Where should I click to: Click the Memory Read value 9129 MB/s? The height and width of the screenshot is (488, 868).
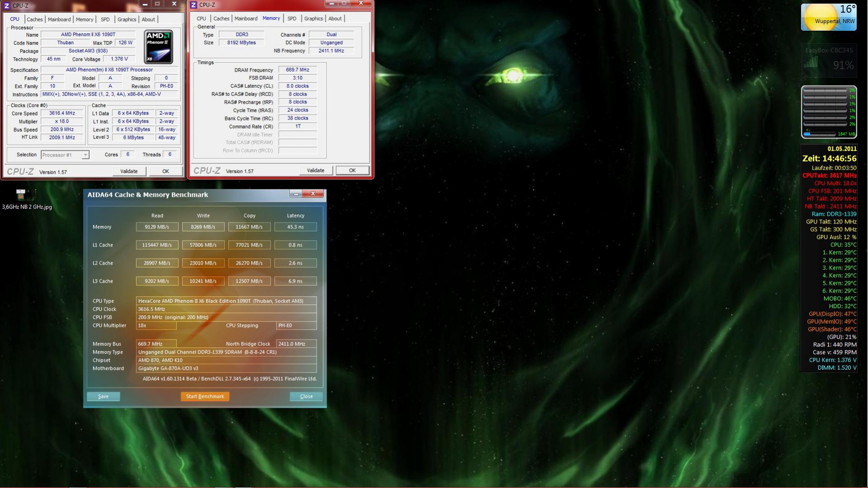[157, 227]
